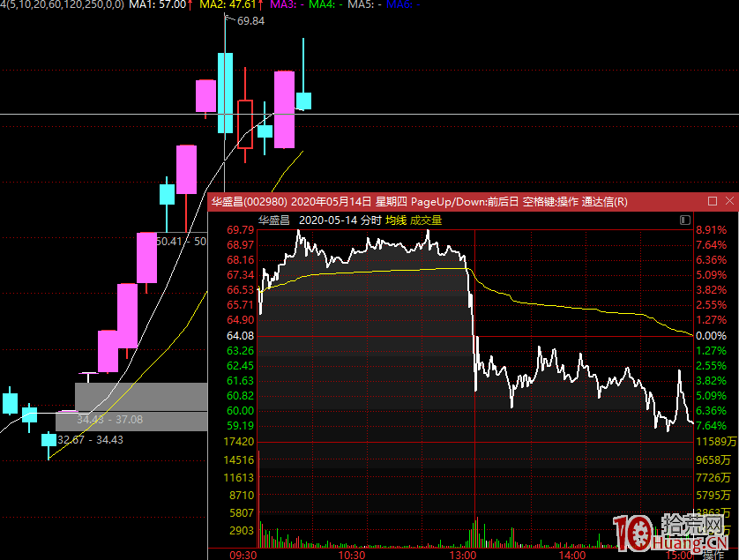Image resolution: width=739 pixels, height=560 pixels.
Task: Click the 7726万 turnover axis label
Action: 713,477
